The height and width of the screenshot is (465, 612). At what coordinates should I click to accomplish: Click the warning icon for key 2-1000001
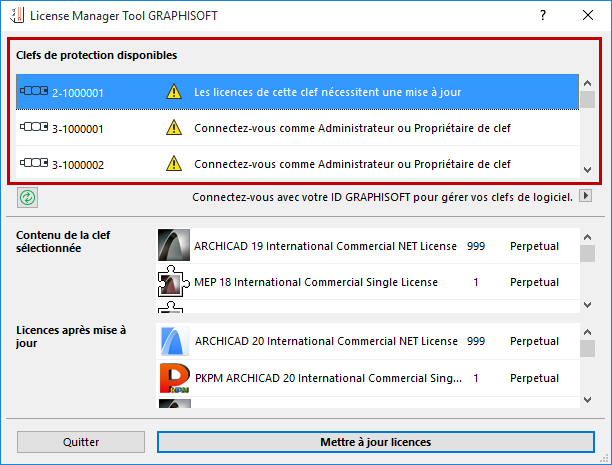click(x=174, y=92)
